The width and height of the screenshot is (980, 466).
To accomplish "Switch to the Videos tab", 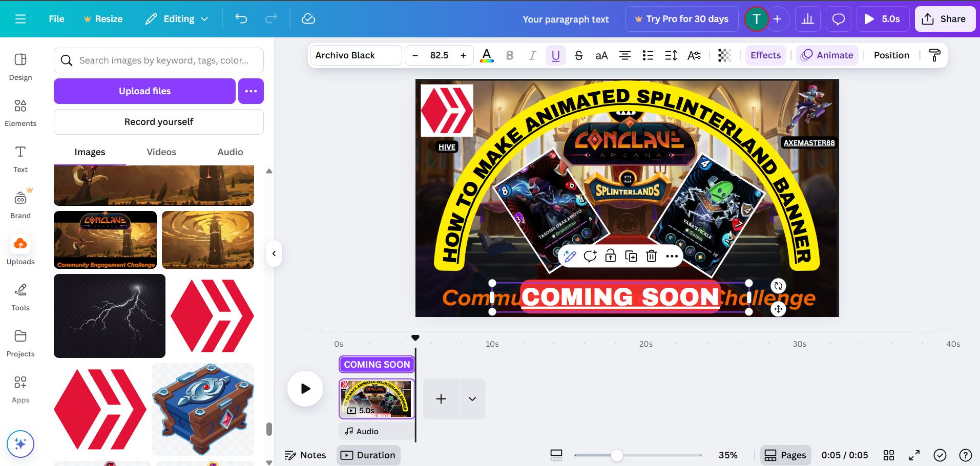I will [161, 152].
